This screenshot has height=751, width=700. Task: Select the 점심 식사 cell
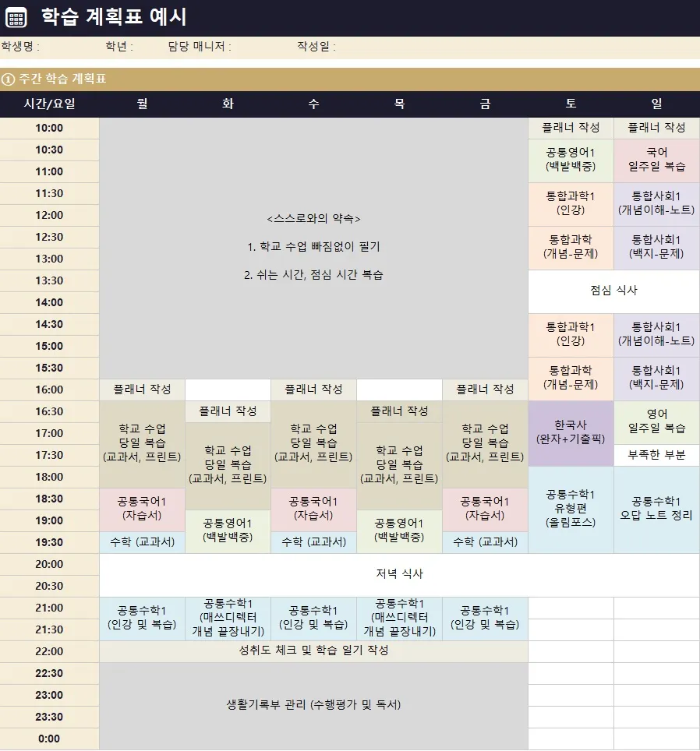click(x=614, y=291)
